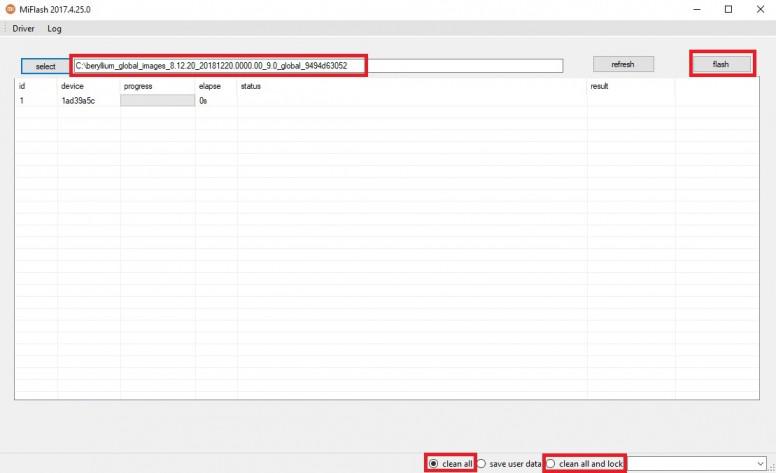Open the Driver menu

23,29
